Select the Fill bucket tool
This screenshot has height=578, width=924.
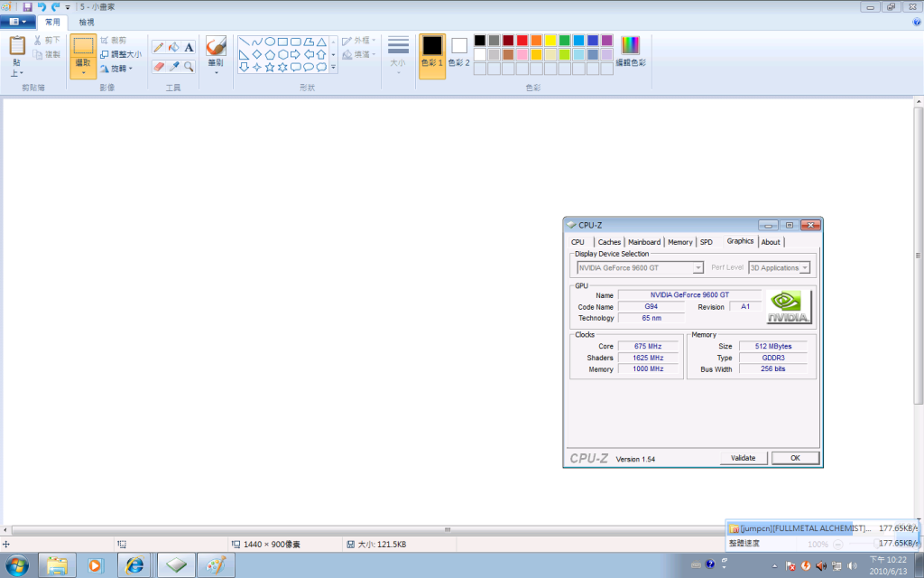pos(174,47)
